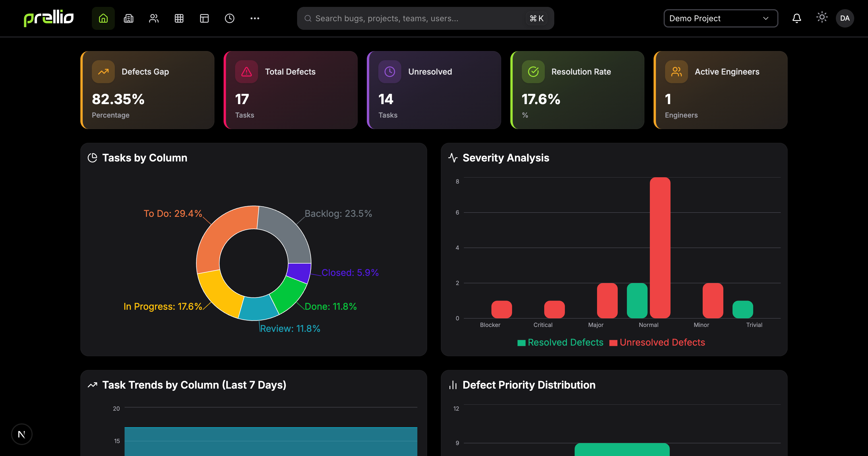Toggle Resolved Defects legend item
This screenshot has width=868, height=456.
pyautogui.click(x=560, y=342)
